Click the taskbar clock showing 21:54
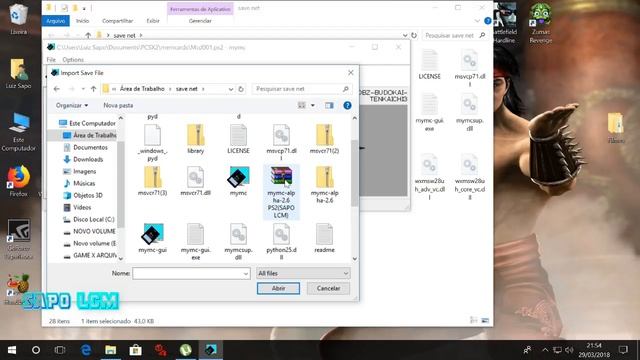The width and height of the screenshot is (640, 360). [593, 350]
